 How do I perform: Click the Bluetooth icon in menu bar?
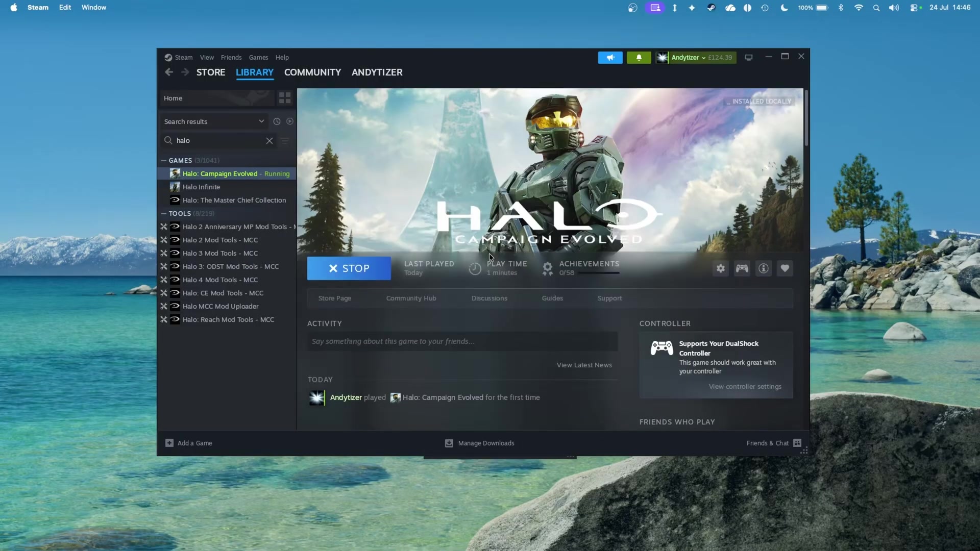click(x=841, y=8)
